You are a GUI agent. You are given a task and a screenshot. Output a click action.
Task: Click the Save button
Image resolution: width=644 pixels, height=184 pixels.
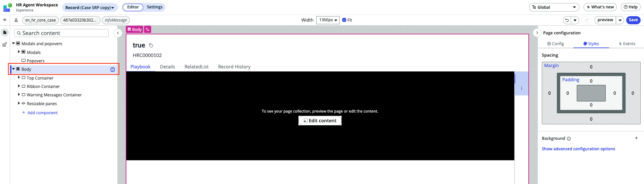633,20
